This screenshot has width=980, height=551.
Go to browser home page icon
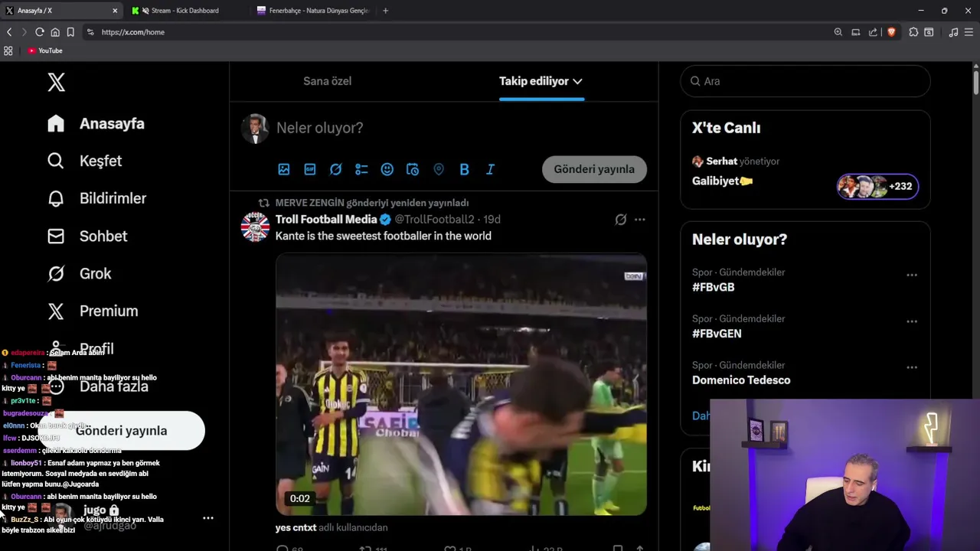click(55, 32)
